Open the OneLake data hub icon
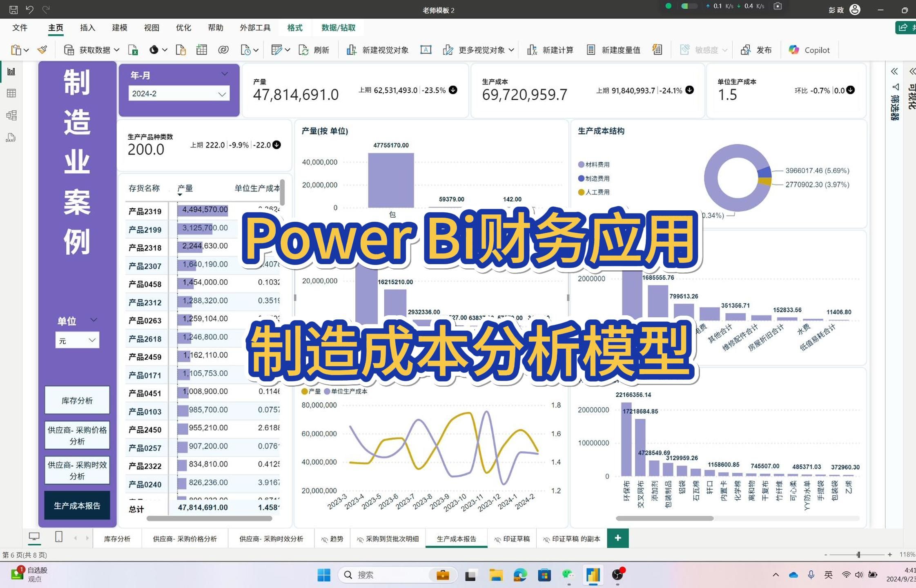Image resolution: width=916 pixels, height=588 pixels. pos(154,50)
